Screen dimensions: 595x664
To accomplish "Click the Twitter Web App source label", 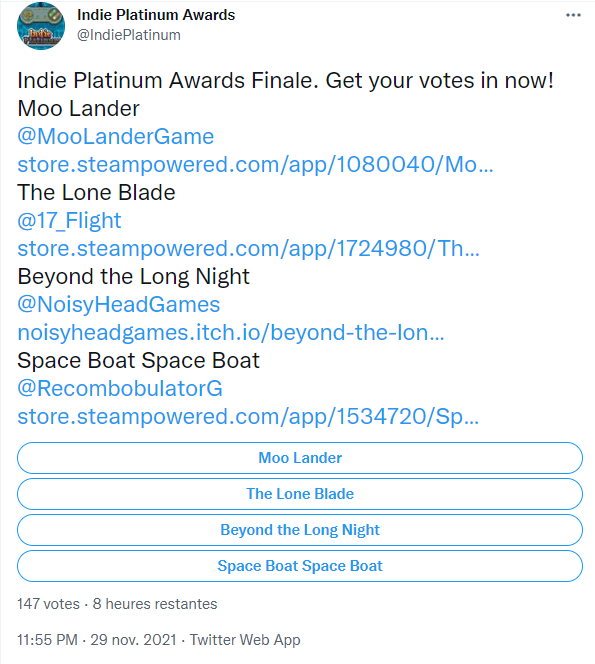I will click(245, 639).
